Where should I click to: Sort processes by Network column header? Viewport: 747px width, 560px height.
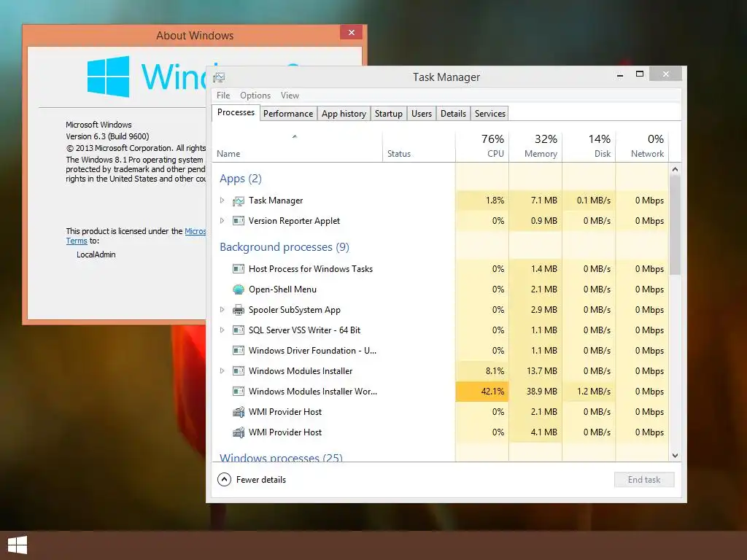tap(642, 146)
